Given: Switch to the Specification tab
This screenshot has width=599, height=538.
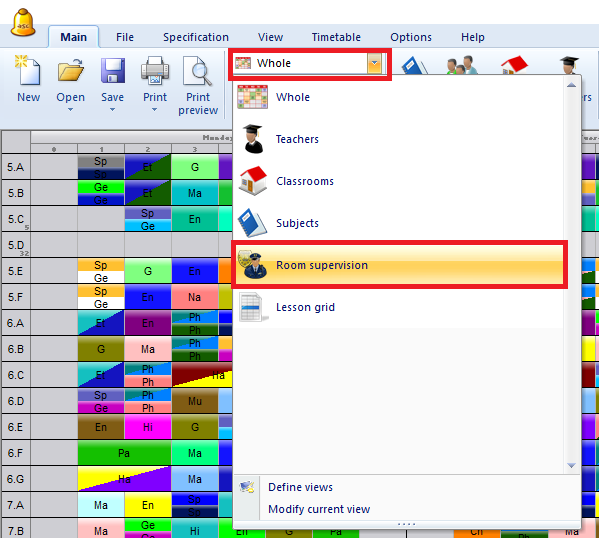Looking at the screenshot, I should pyautogui.click(x=196, y=37).
